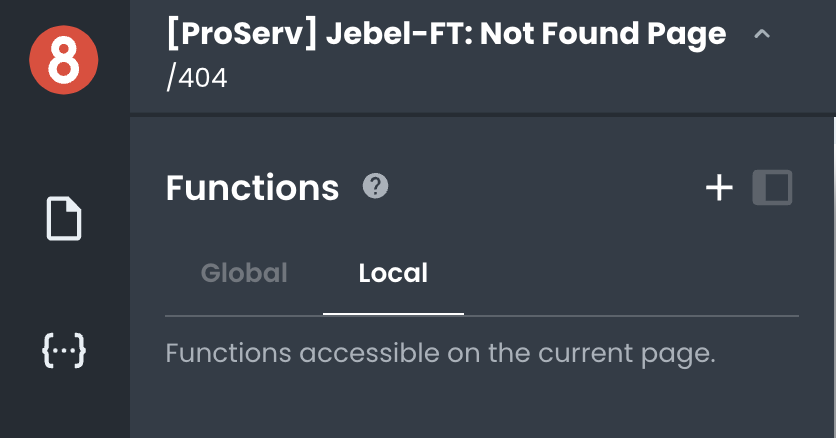Image resolution: width=836 pixels, height=438 pixels.
Task: Click the "Functions accessible on the current page" description
Action: click(x=440, y=353)
